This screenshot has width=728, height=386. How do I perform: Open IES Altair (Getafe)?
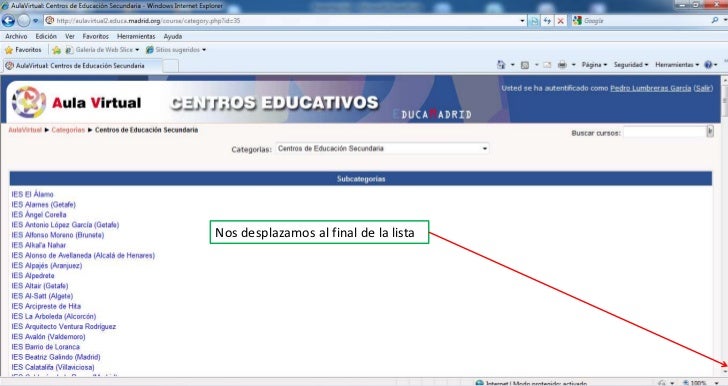(40, 286)
